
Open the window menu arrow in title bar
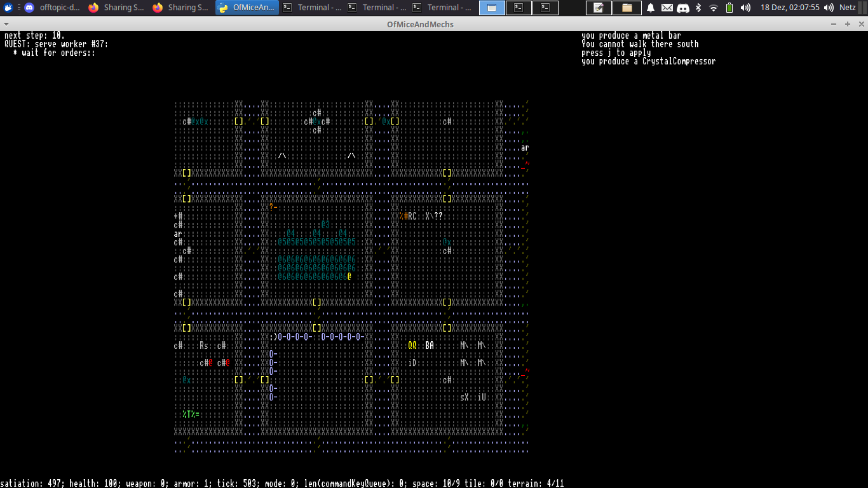[x=6, y=24]
